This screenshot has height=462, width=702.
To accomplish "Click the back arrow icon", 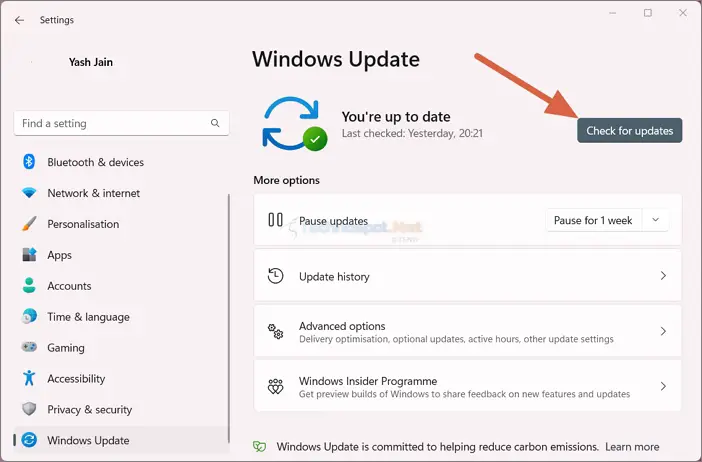I will pyautogui.click(x=19, y=20).
